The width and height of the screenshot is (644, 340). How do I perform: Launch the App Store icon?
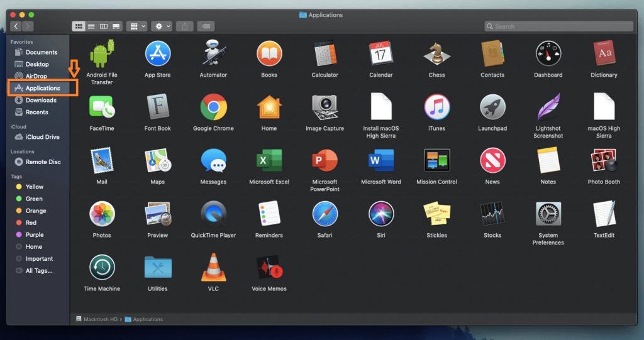click(x=158, y=54)
